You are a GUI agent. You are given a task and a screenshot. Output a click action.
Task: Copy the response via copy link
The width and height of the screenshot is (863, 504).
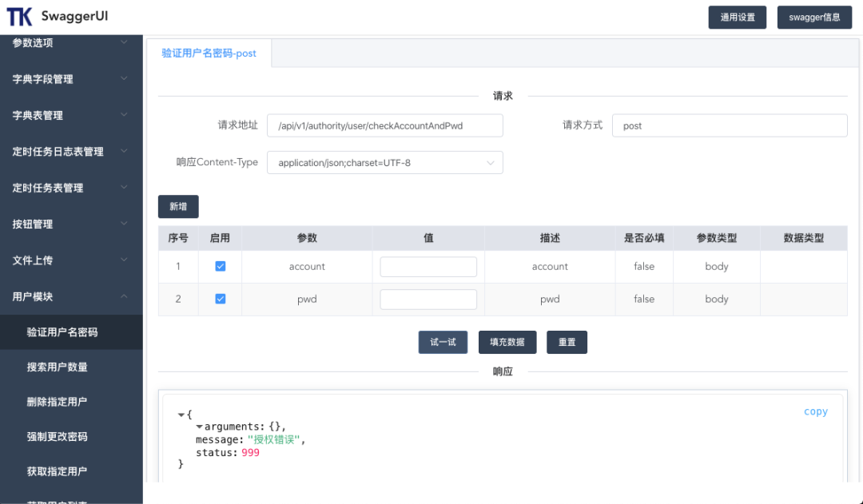[816, 411]
